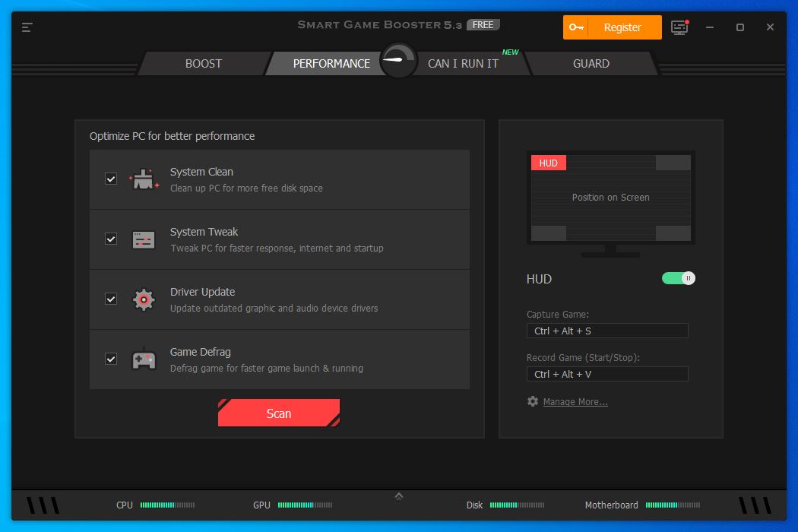Click the CPU usage meter
798x532 pixels.
click(x=167, y=505)
